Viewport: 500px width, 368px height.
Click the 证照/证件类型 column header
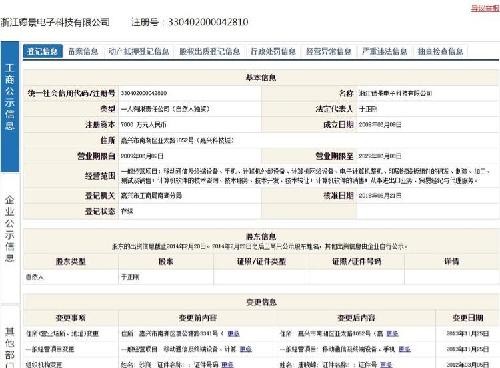[261, 261]
